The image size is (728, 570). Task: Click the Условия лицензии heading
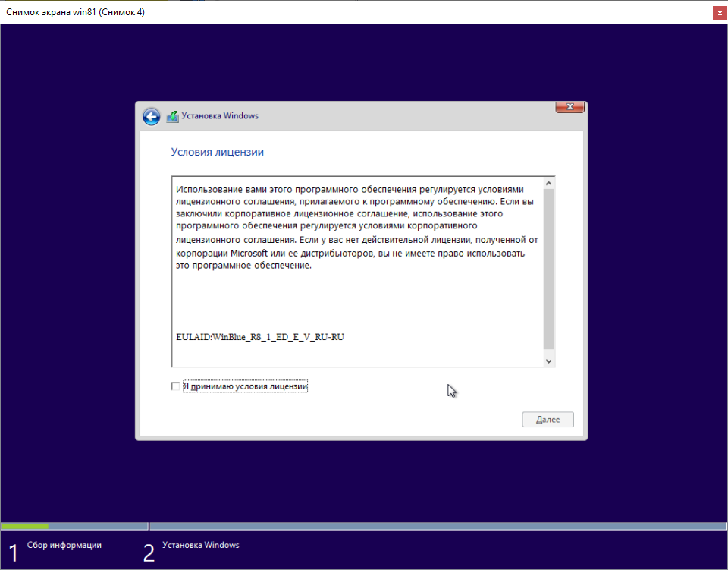(218, 152)
